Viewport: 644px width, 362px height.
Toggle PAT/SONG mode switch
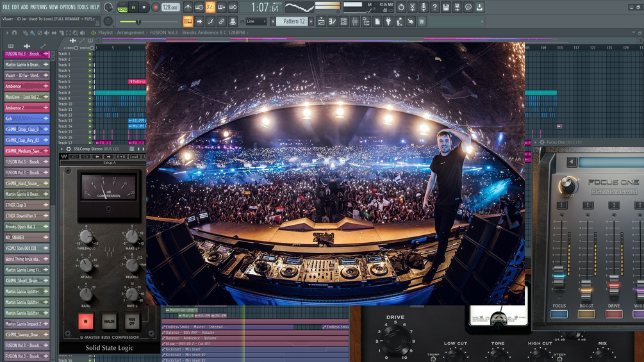122,8
